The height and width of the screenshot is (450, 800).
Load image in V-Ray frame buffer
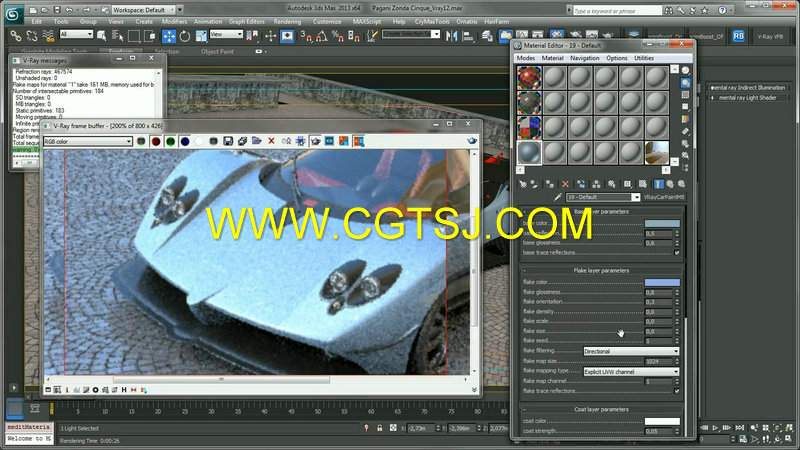(x=257, y=141)
